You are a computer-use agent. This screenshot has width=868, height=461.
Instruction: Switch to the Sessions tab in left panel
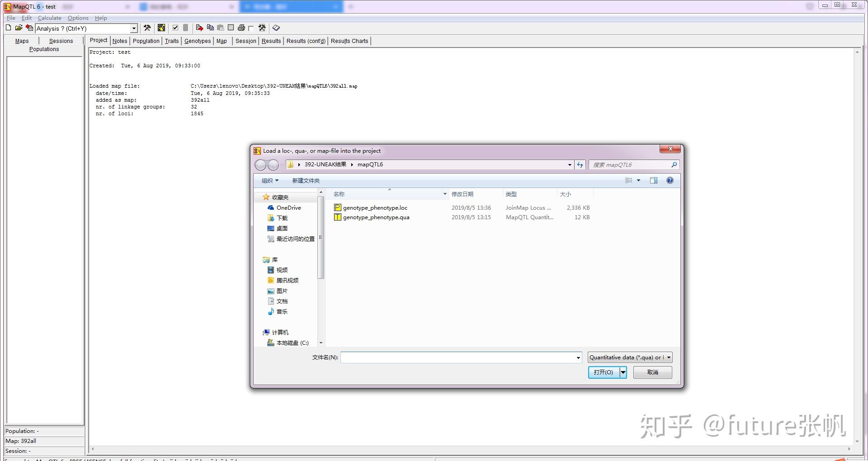tap(61, 41)
